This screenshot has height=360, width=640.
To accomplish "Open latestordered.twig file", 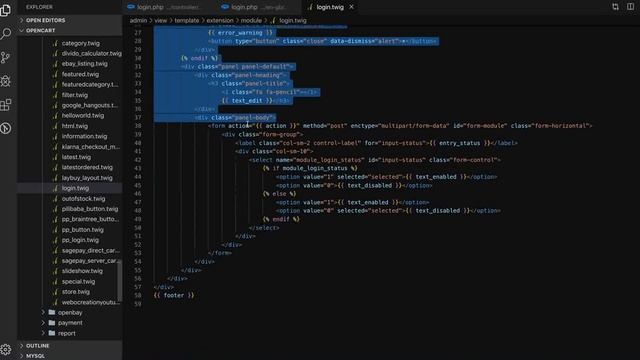I will [x=87, y=167].
